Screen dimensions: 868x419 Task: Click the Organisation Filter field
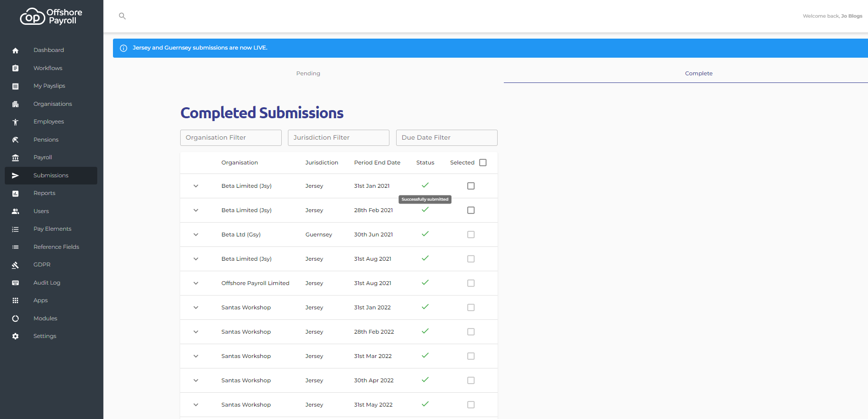click(x=231, y=138)
